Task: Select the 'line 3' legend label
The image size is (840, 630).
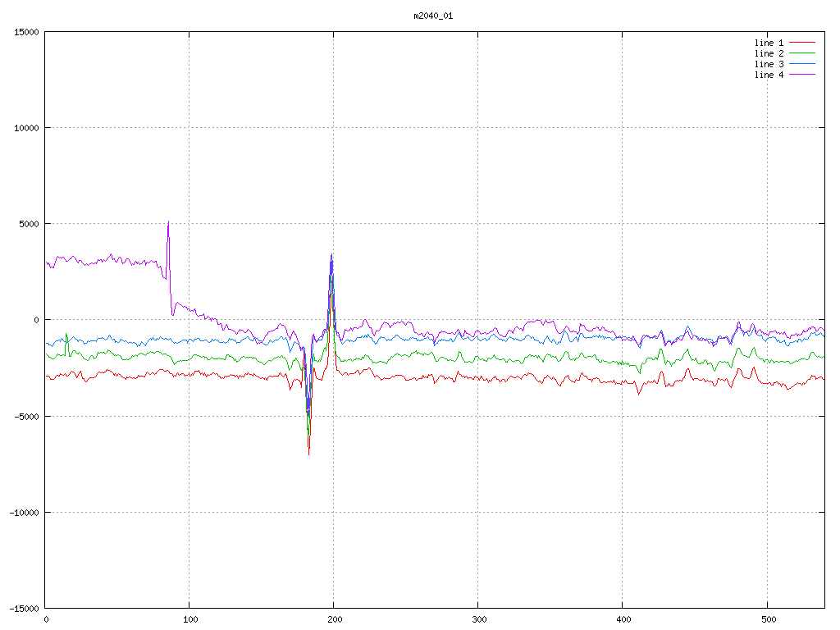Action: (769, 64)
